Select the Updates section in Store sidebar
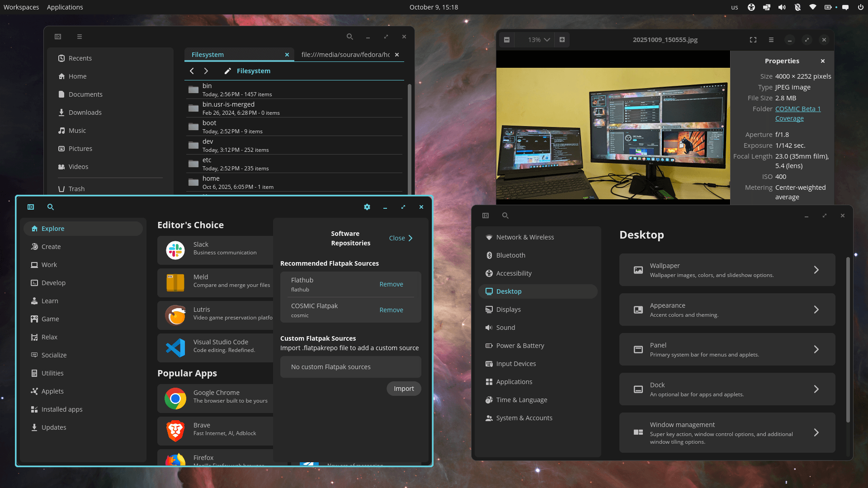This screenshot has height=488, width=868. coord(53,427)
